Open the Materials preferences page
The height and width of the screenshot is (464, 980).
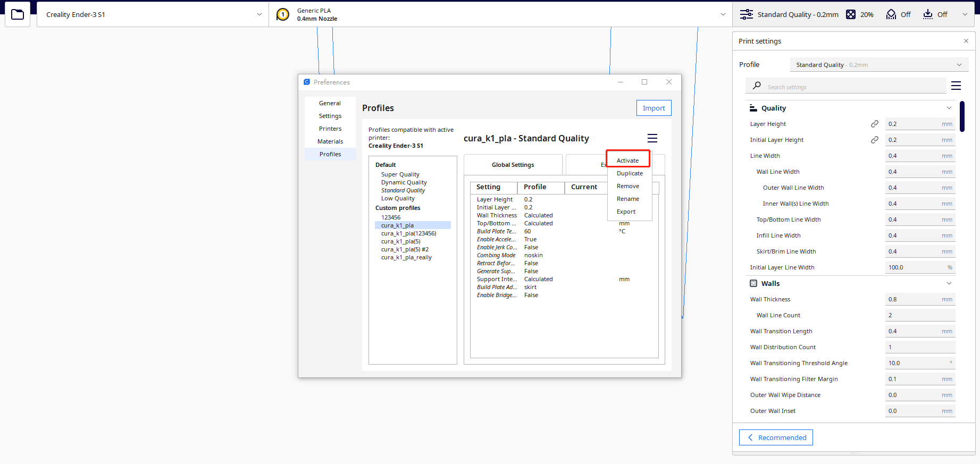point(330,141)
